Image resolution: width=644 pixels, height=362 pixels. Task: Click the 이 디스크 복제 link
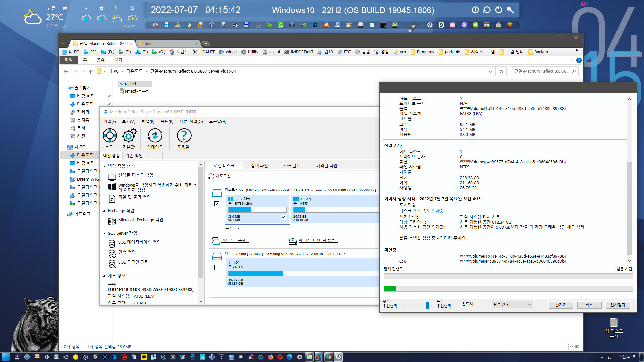click(x=235, y=240)
